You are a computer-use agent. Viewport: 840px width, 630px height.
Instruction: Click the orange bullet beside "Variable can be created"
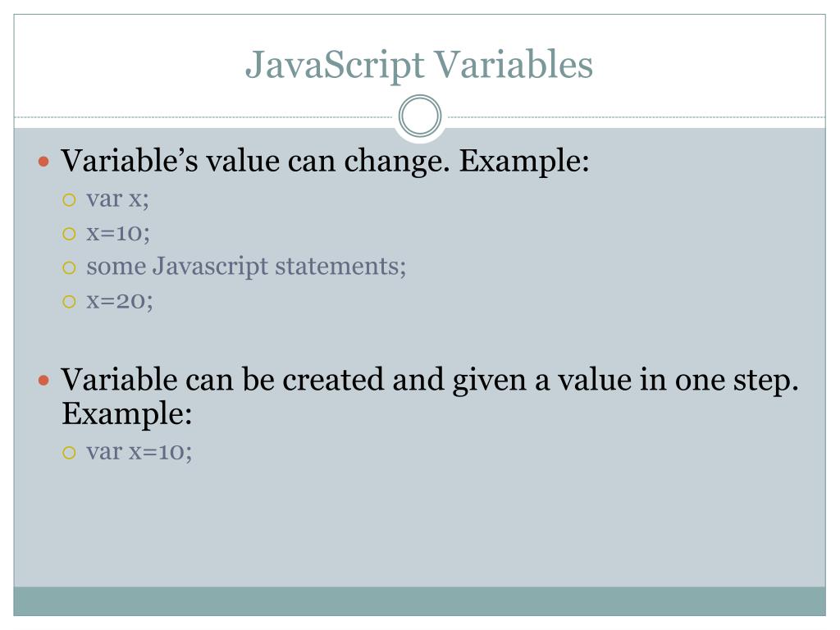coord(45,381)
